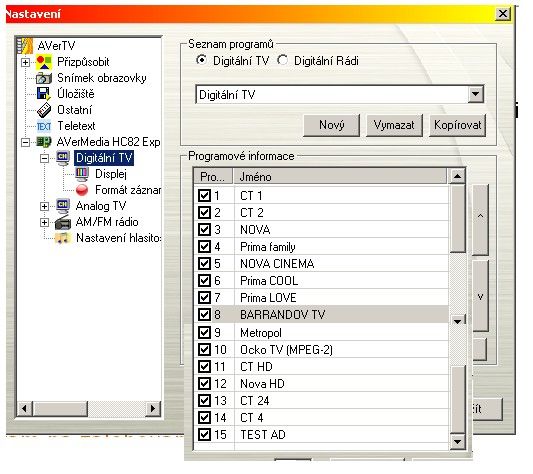The width and height of the screenshot is (533, 474).
Task: Click channel list scroll-up arrow at top
Action: tap(457, 176)
